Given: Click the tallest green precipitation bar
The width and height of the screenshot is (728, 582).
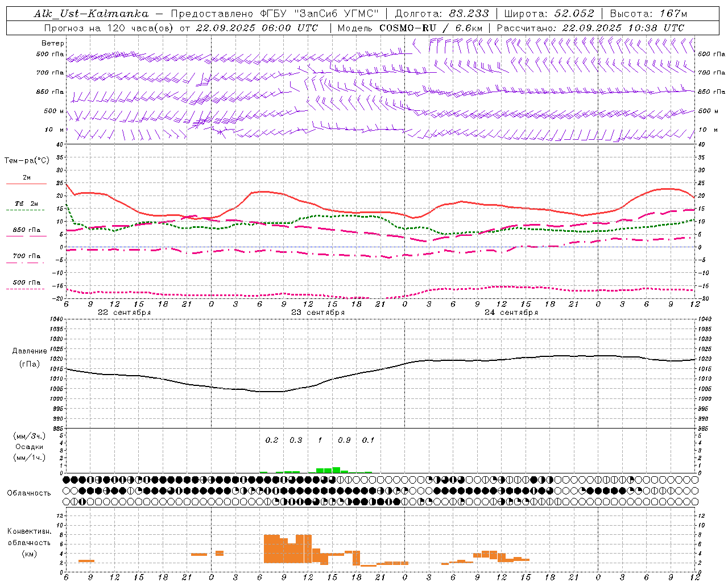Looking at the screenshot, I should click(336, 470).
